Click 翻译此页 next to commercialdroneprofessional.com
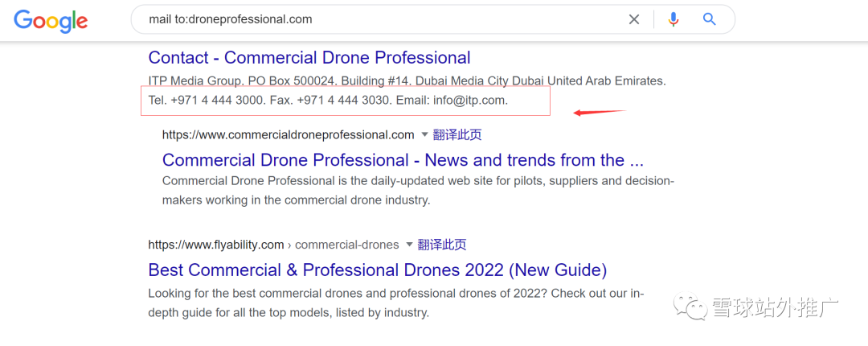The width and height of the screenshot is (868, 346). coord(457,134)
